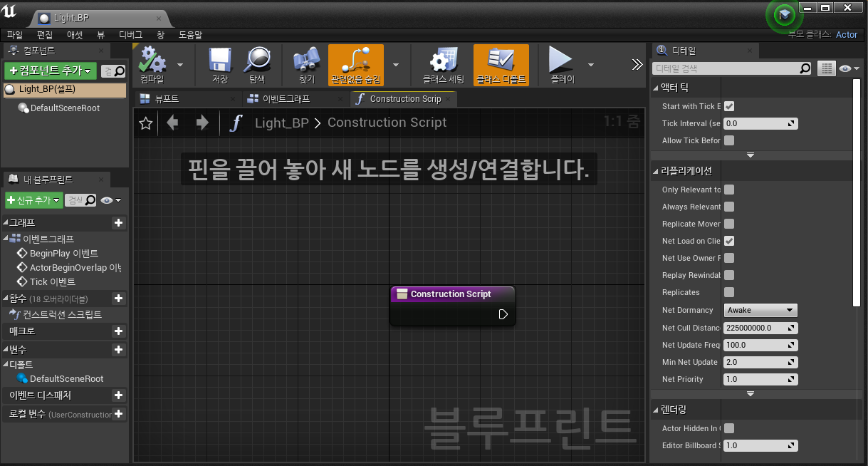
Task: Enable Actor Hidden In Game checkbox
Action: point(729,428)
